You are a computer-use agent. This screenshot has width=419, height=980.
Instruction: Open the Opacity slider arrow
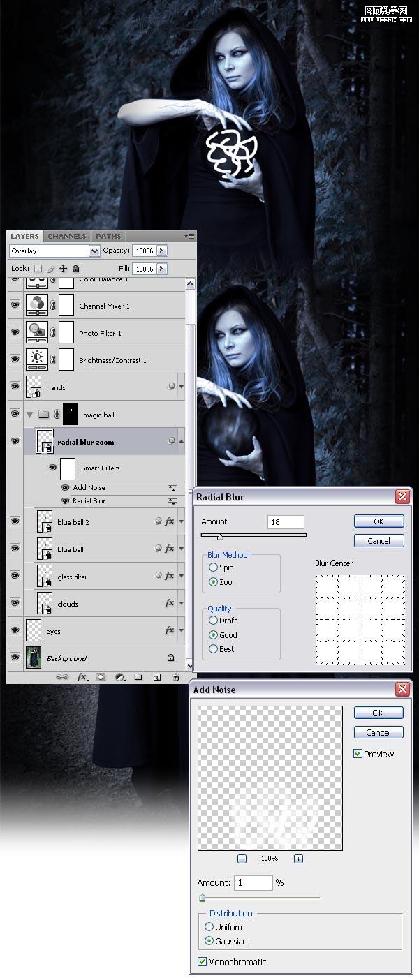pos(162,250)
